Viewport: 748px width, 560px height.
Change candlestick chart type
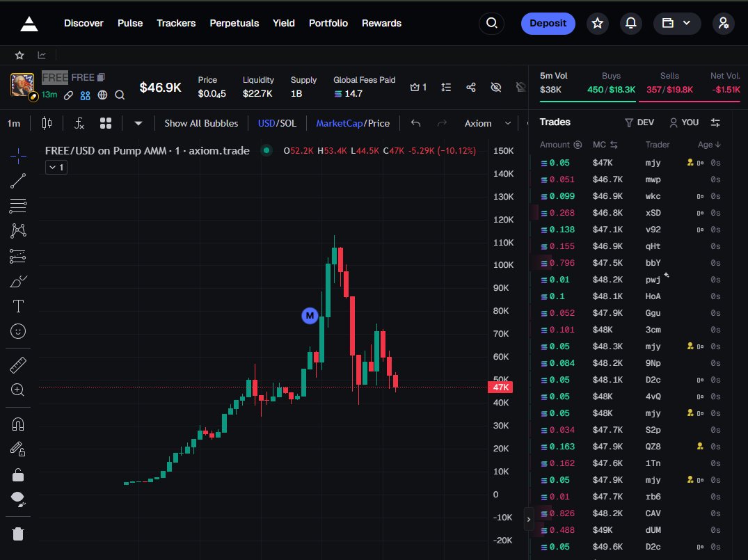[x=47, y=124]
